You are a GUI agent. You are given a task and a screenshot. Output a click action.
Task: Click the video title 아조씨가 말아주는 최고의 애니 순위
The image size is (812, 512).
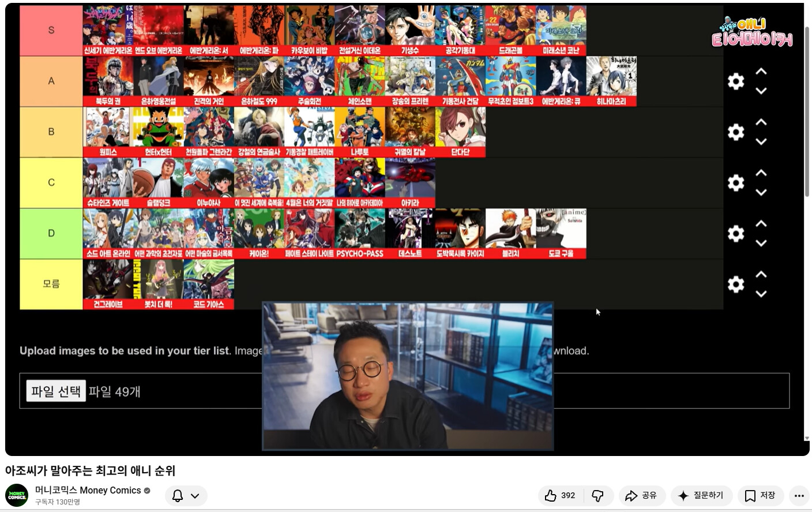[x=90, y=470]
